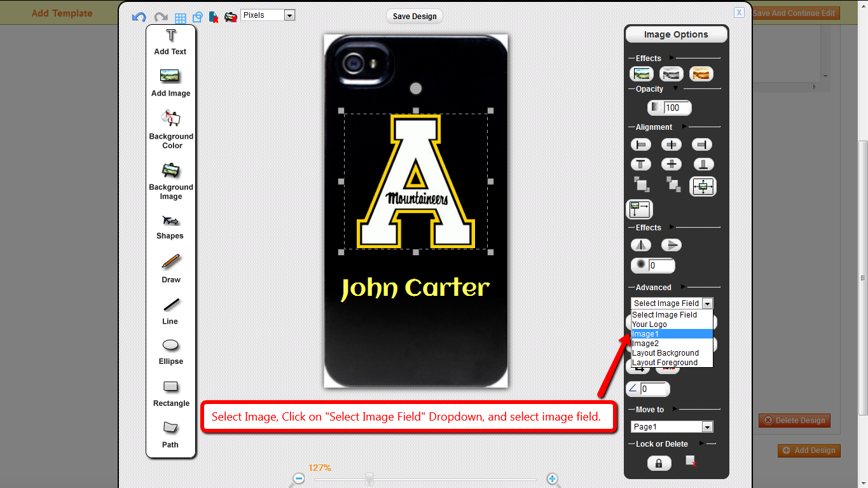868x488 pixels.
Task: Bring the image to front
Action: click(x=642, y=185)
